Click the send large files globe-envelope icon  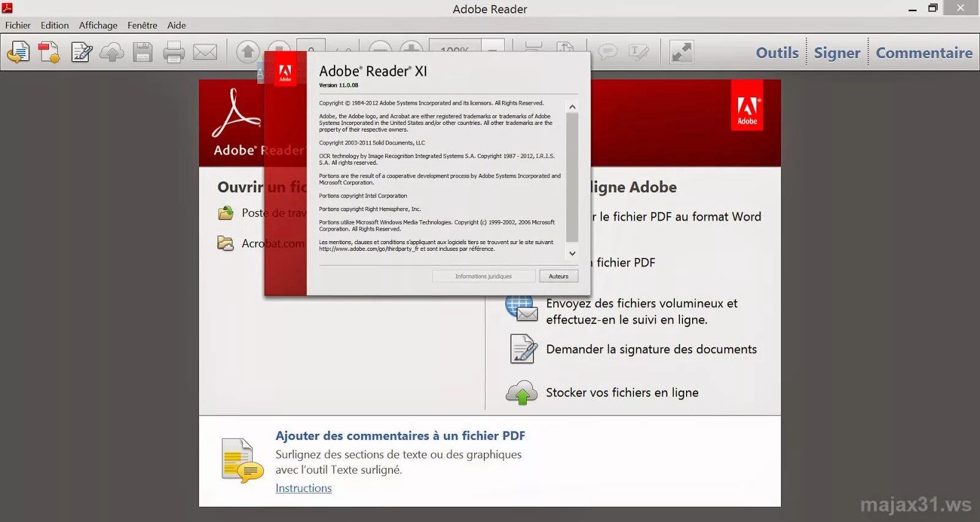tap(521, 309)
